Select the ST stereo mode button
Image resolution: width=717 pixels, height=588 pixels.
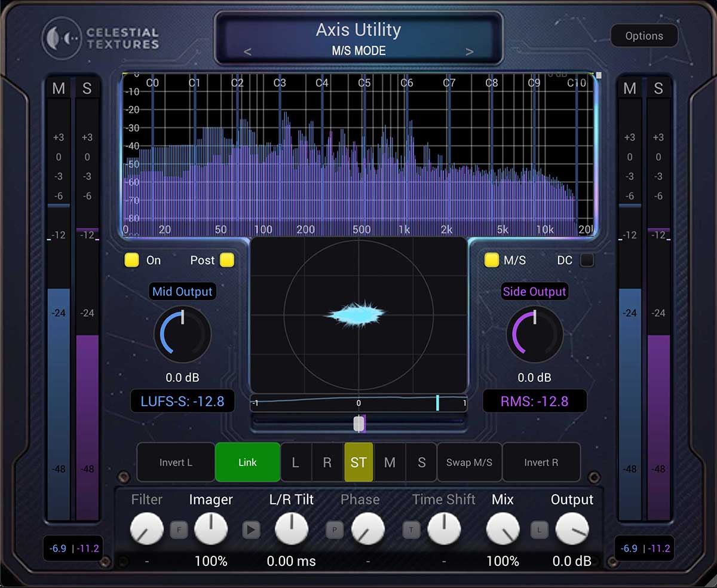[x=358, y=462]
